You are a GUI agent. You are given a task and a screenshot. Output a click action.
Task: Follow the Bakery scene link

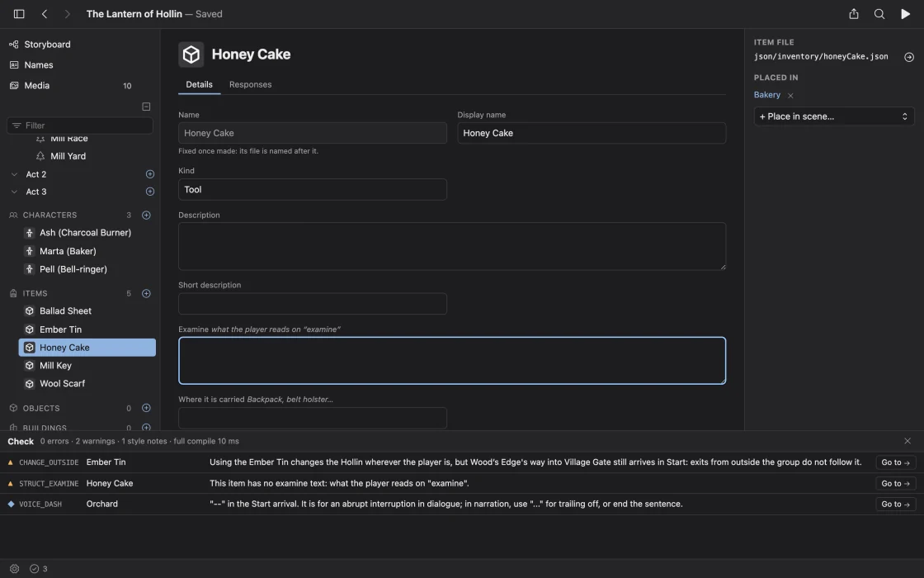tap(766, 95)
